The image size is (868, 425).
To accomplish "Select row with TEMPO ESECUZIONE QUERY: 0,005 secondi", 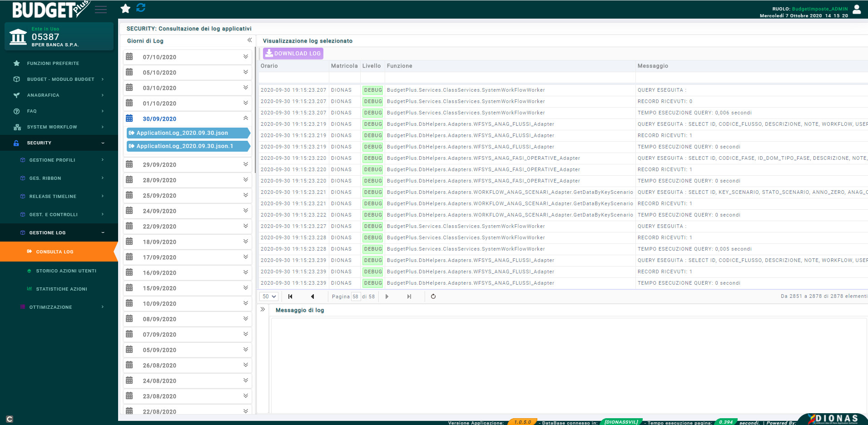I will (563, 249).
